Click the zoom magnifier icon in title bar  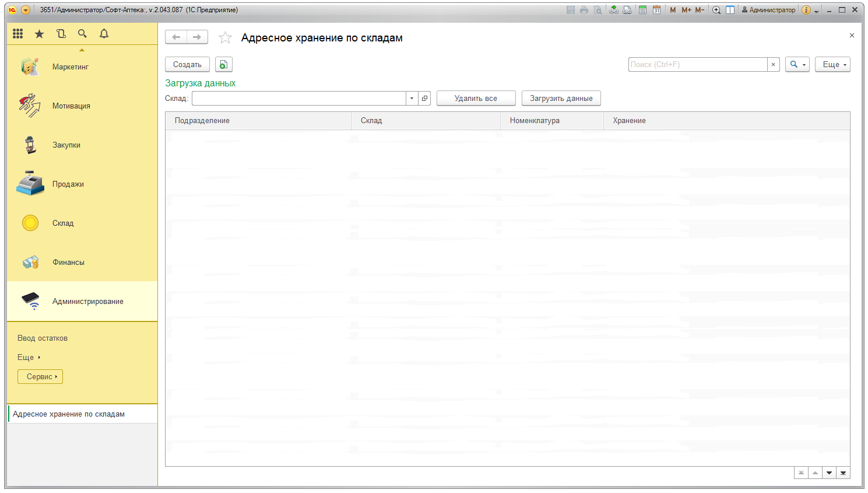coord(716,10)
